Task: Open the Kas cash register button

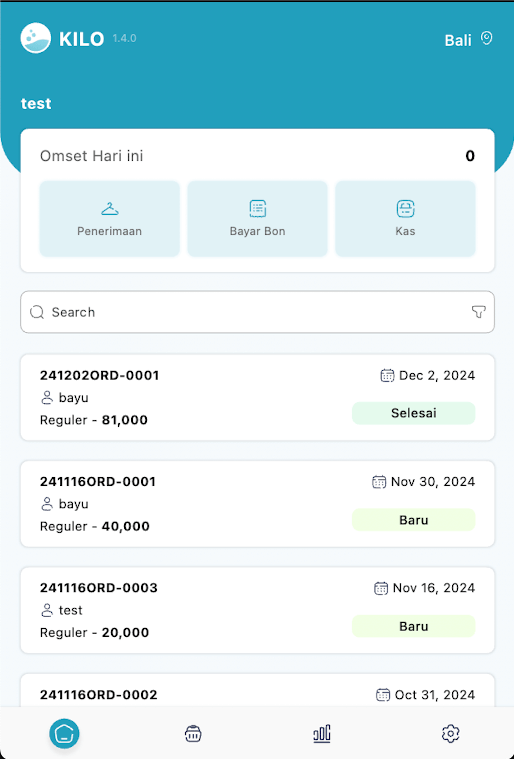Action: (x=405, y=219)
